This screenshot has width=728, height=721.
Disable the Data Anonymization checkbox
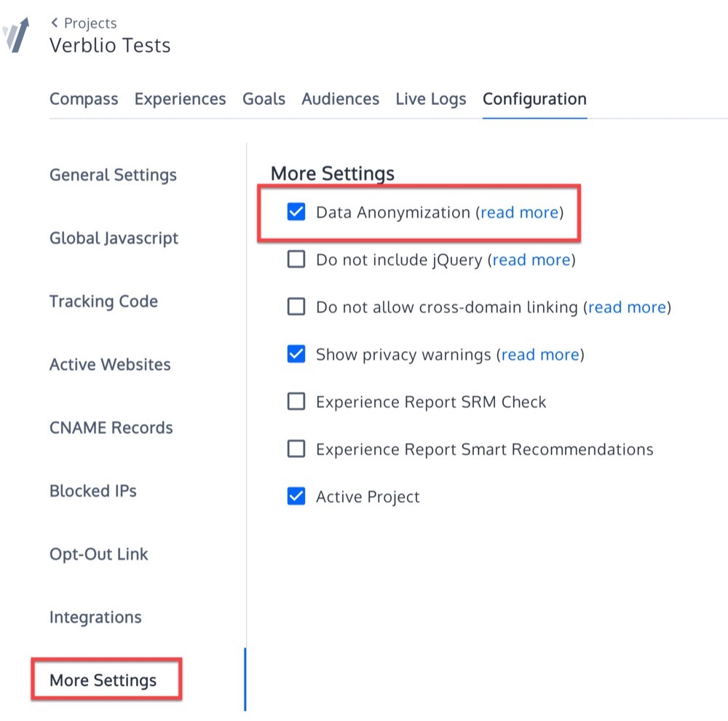pos(296,212)
